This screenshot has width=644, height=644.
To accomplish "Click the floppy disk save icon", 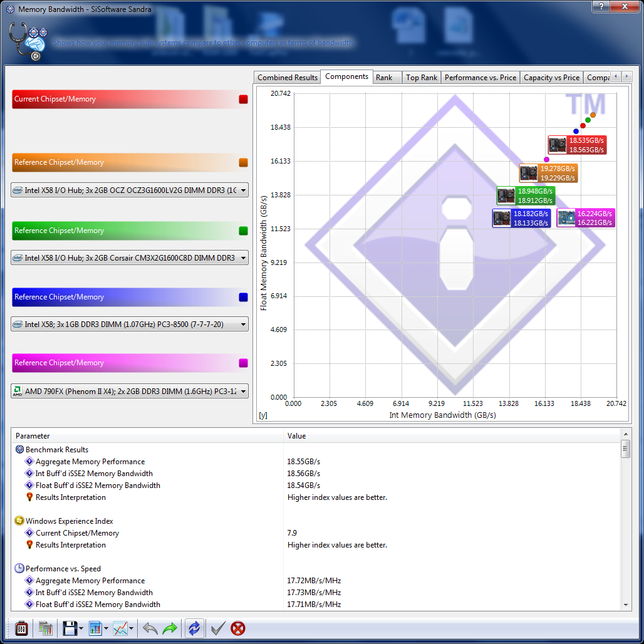I will point(70,628).
